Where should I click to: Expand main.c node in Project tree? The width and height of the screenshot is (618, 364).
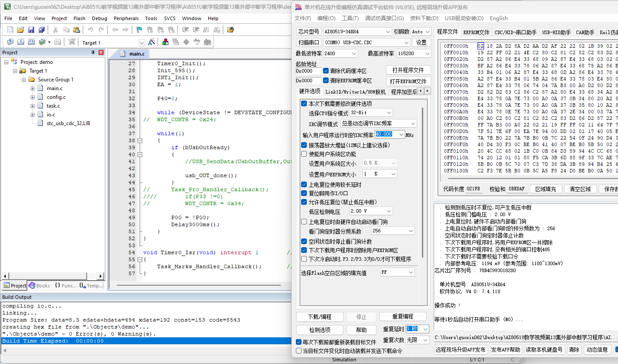click(33, 88)
